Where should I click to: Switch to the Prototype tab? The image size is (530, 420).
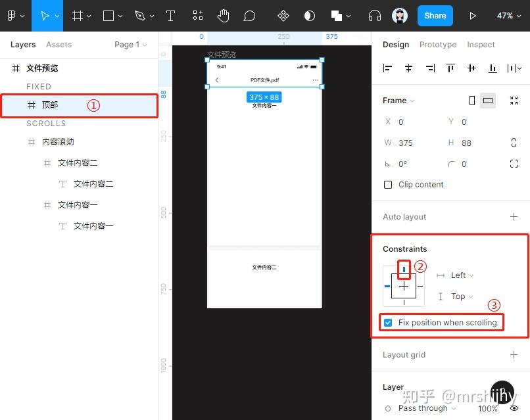[x=437, y=45]
